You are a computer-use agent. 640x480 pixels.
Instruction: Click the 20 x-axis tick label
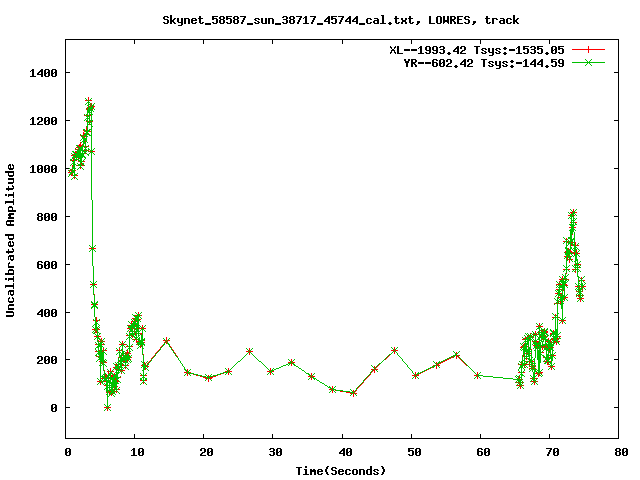point(206,452)
